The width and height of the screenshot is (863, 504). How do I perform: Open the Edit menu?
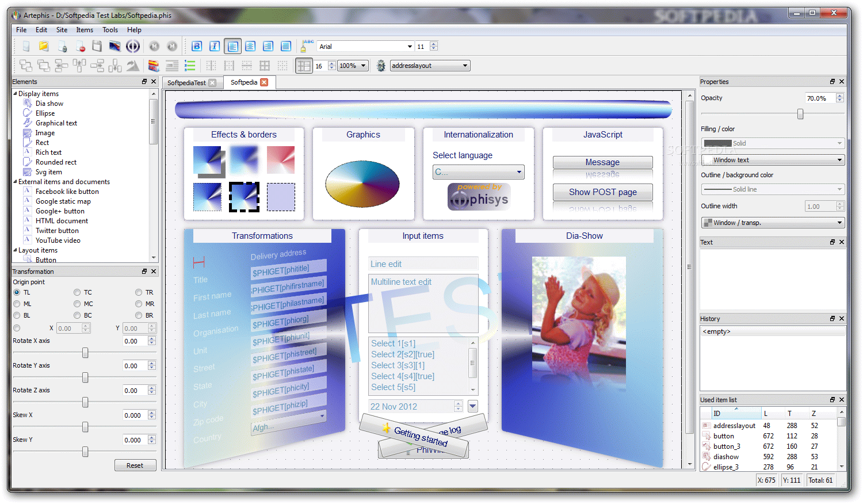click(x=41, y=30)
